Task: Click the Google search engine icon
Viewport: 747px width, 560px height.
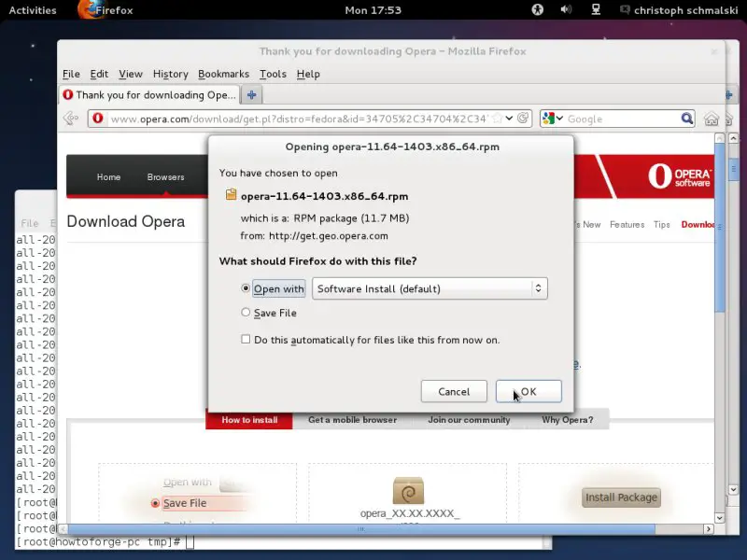Action: (x=548, y=119)
